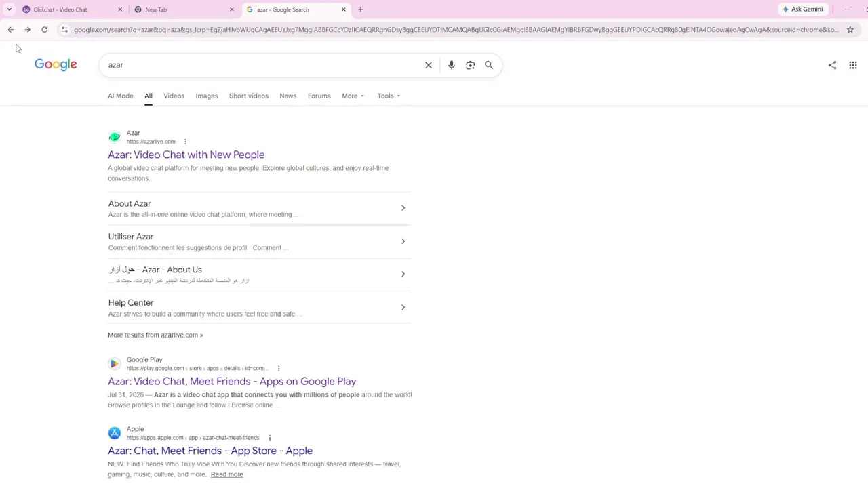Open the Tools dropdown
The image size is (868, 488).
point(389,96)
